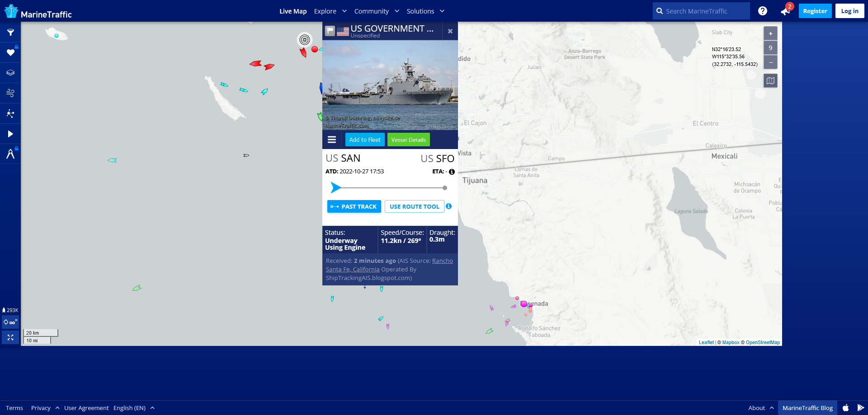
Task: Open User Agreement footer link
Action: tap(86, 408)
